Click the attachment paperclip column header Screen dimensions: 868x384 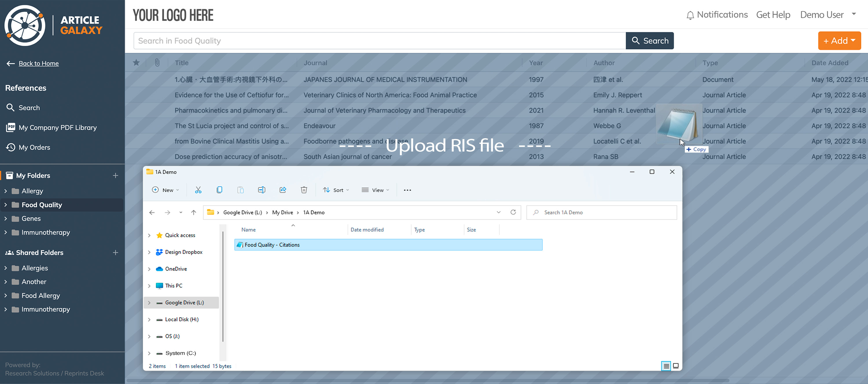coord(157,63)
